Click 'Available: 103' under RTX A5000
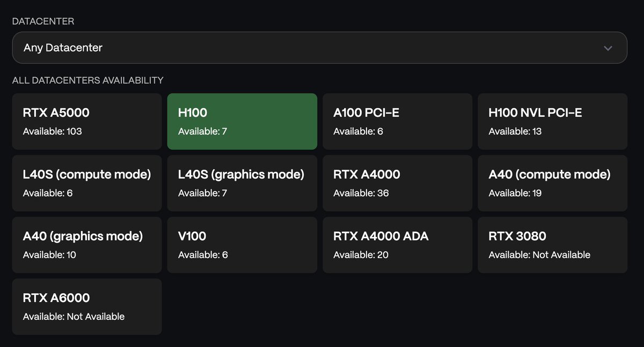This screenshot has height=347, width=644. [52, 131]
